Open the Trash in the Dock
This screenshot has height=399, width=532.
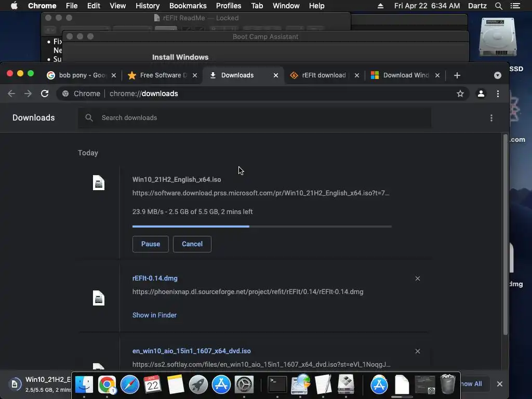coord(447,384)
